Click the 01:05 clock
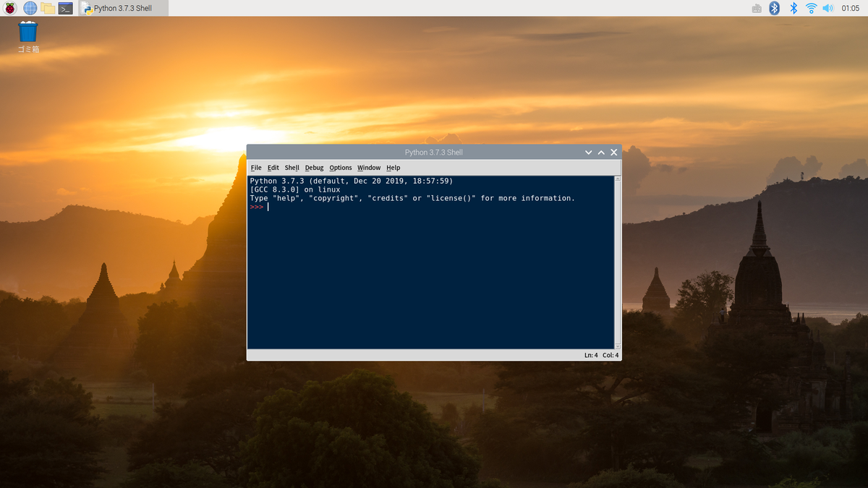The height and width of the screenshot is (488, 868). tap(851, 8)
